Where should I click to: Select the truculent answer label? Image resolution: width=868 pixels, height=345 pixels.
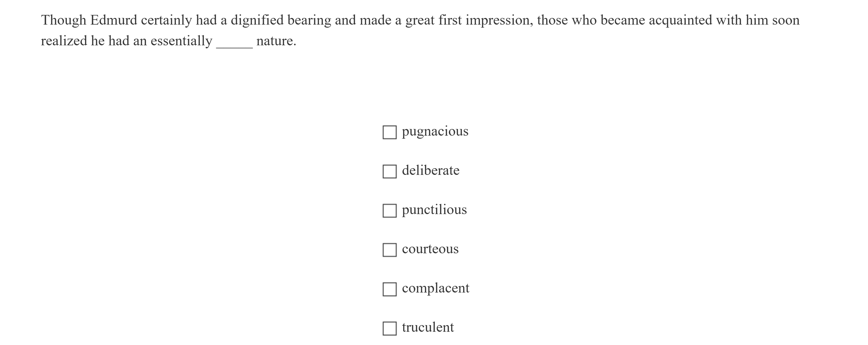pyautogui.click(x=428, y=327)
